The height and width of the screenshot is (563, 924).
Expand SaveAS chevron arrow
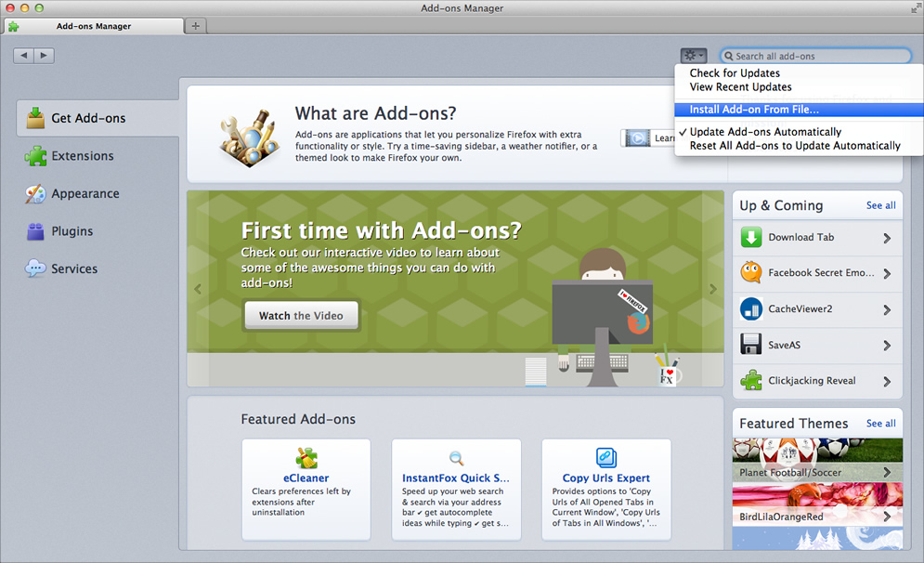tap(888, 346)
